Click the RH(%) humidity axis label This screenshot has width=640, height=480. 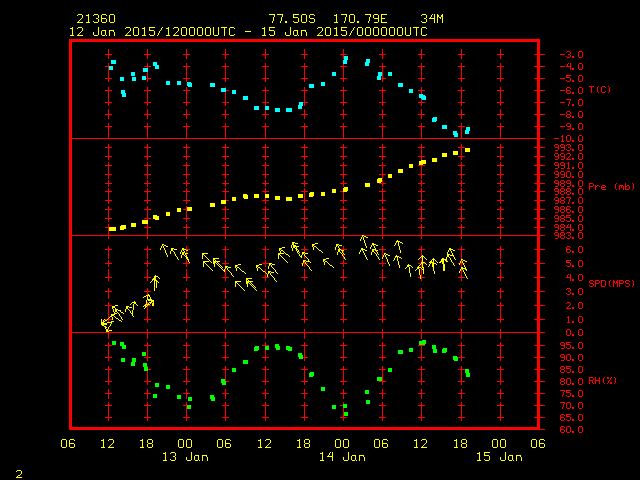point(602,380)
